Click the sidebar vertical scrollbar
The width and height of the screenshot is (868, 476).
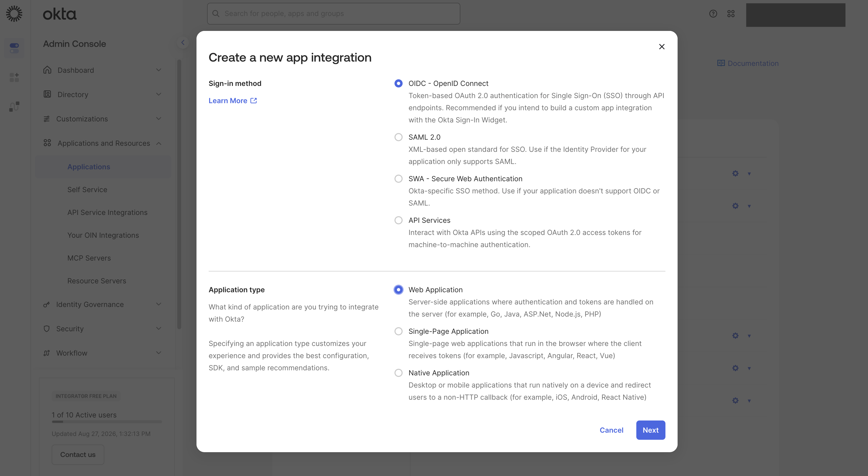pyautogui.click(x=179, y=194)
